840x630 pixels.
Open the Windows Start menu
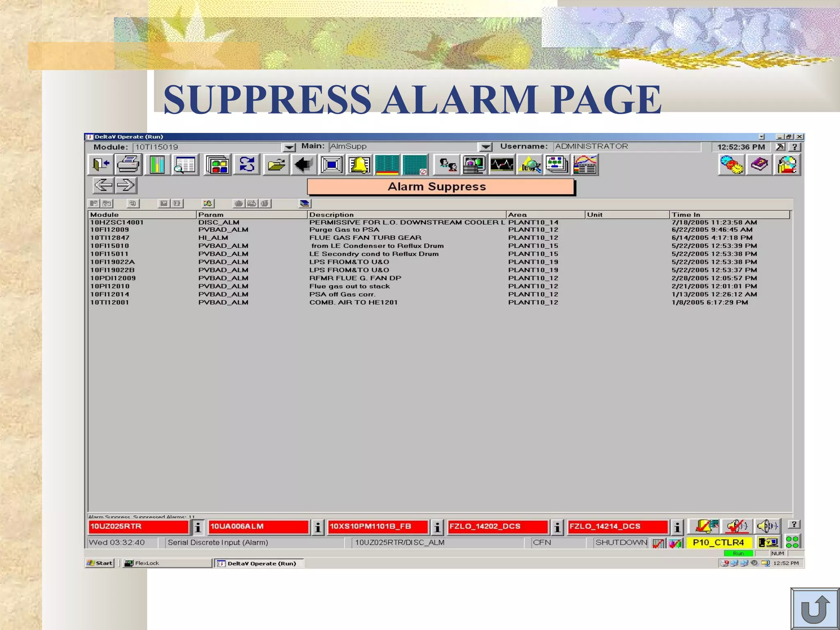click(100, 563)
